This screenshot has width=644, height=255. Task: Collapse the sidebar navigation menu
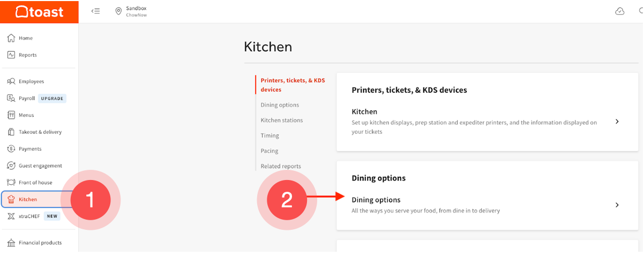point(96,11)
